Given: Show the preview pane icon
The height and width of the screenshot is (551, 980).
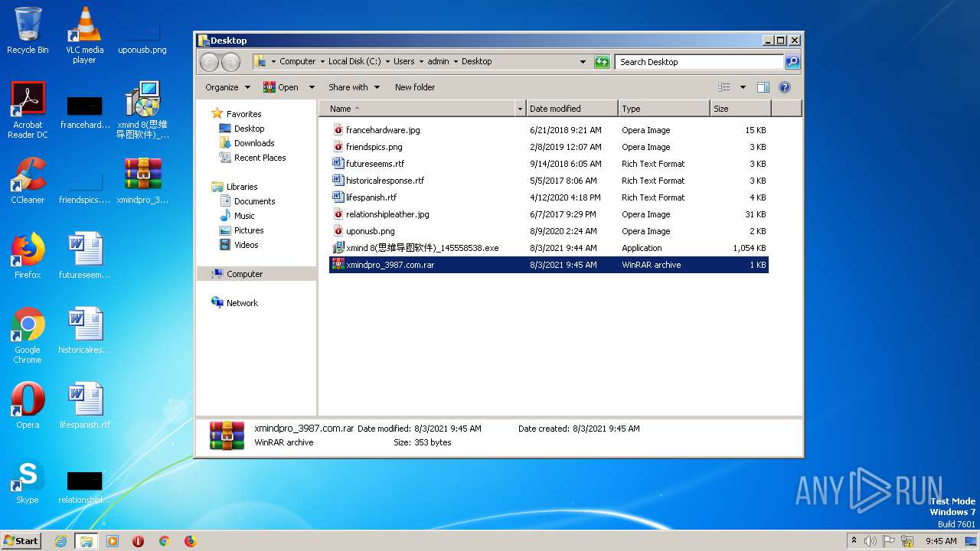Looking at the screenshot, I should 763,87.
